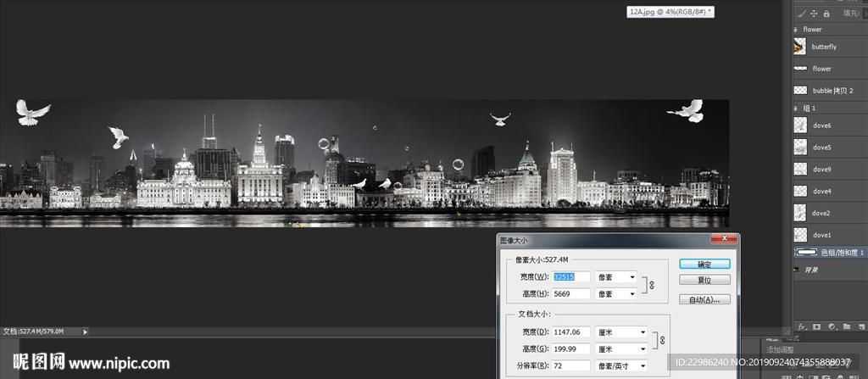Open the status bar info arrow menu
Screen dimensions: 868x379
coord(85,332)
